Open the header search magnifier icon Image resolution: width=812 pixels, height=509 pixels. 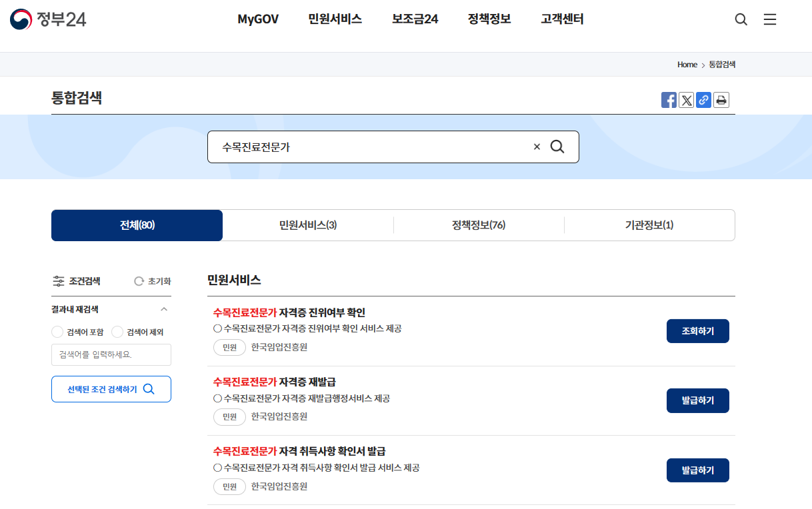click(x=741, y=19)
